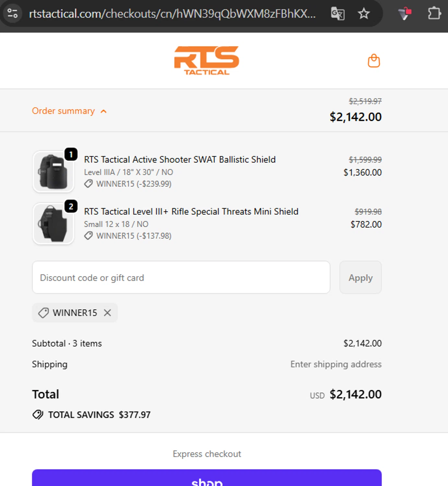Screen dimensions: 448x486
Task: Open the site information icon in address bar
Action: coord(12,13)
